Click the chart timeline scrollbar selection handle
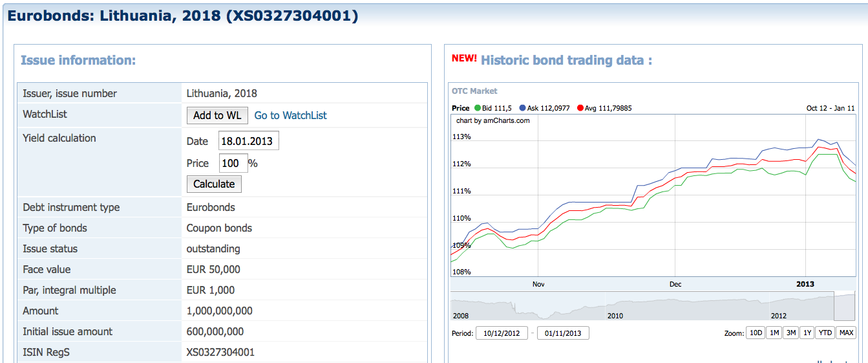Image resolution: width=868 pixels, height=363 pixels. tap(845, 306)
